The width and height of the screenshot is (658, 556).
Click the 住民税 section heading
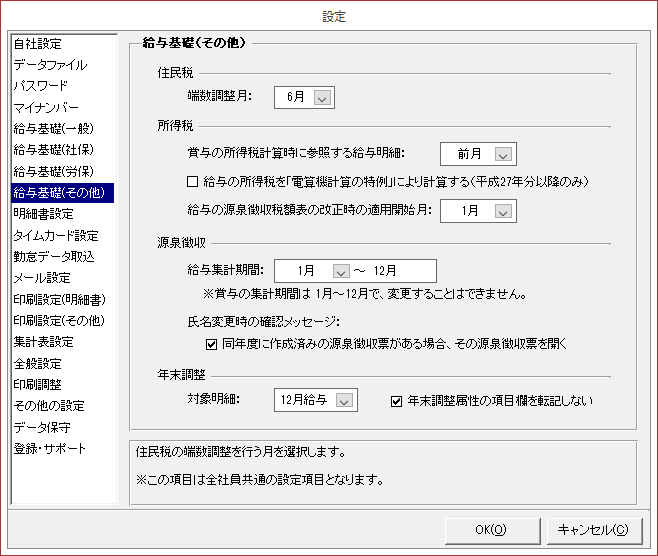175,73
